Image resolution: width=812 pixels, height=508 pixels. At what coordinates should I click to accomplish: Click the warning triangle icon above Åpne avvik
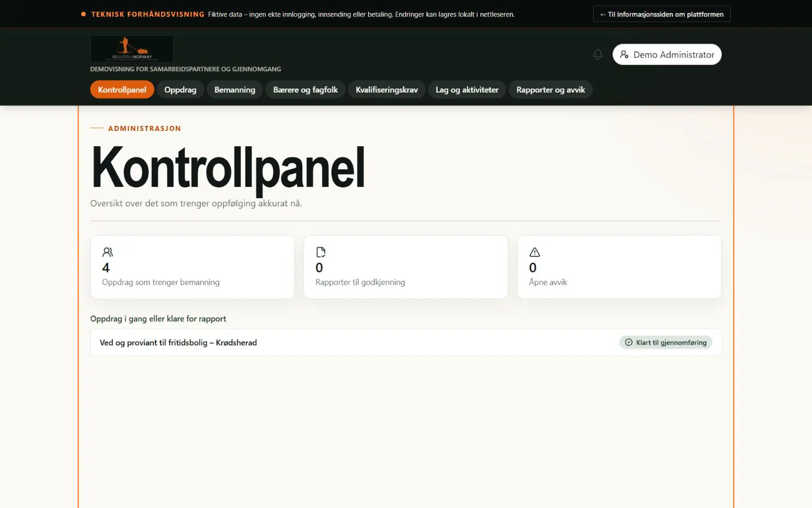(x=535, y=252)
